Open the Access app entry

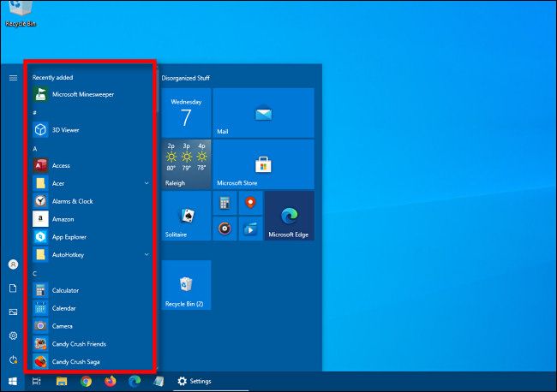click(x=91, y=166)
